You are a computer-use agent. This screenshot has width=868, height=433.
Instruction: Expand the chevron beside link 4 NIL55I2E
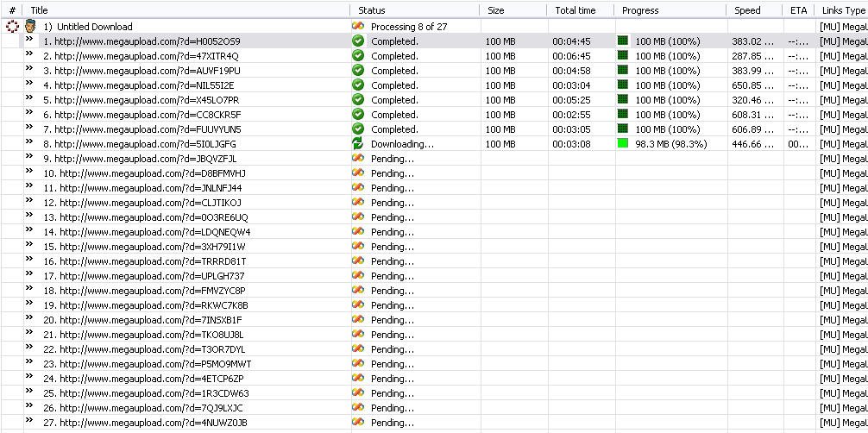pyautogui.click(x=29, y=83)
